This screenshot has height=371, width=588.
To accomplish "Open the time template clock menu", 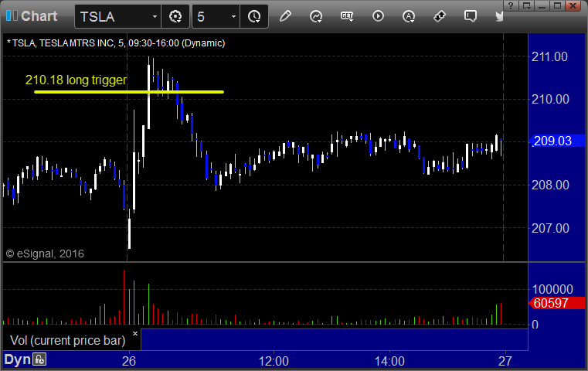I will click(254, 16).
